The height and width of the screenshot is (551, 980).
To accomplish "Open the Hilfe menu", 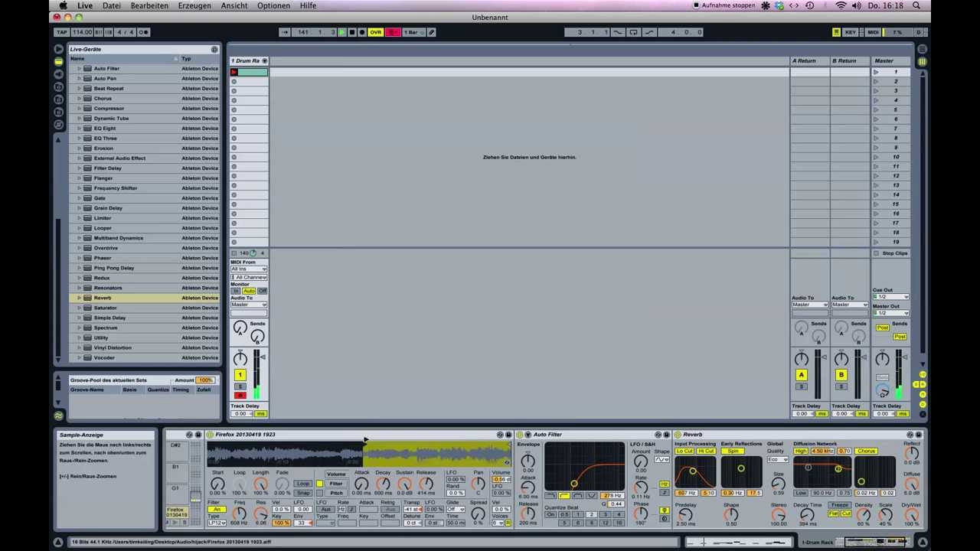I will (x=308, y=5).
